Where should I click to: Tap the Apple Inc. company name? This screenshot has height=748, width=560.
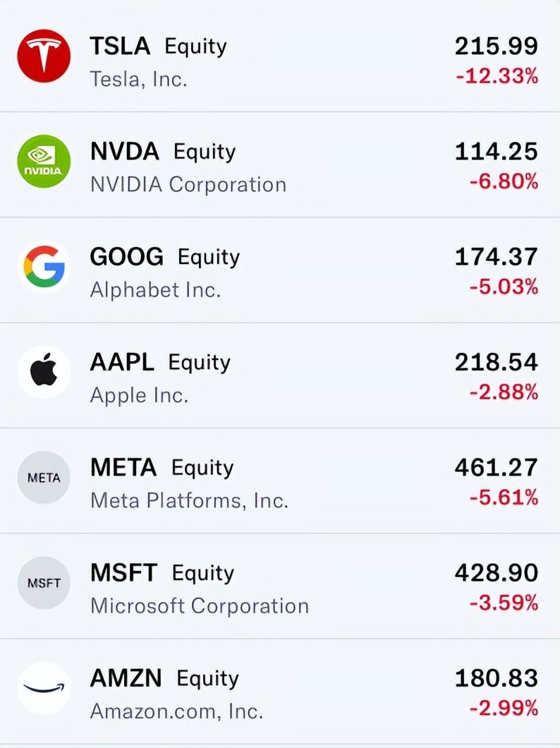point(139,395)
